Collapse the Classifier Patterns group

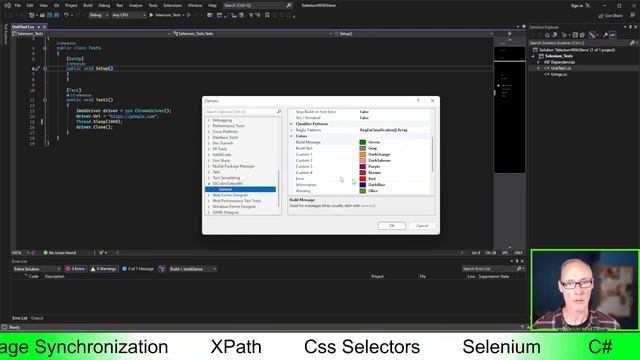pyautogui.click(x=291, y=124)
